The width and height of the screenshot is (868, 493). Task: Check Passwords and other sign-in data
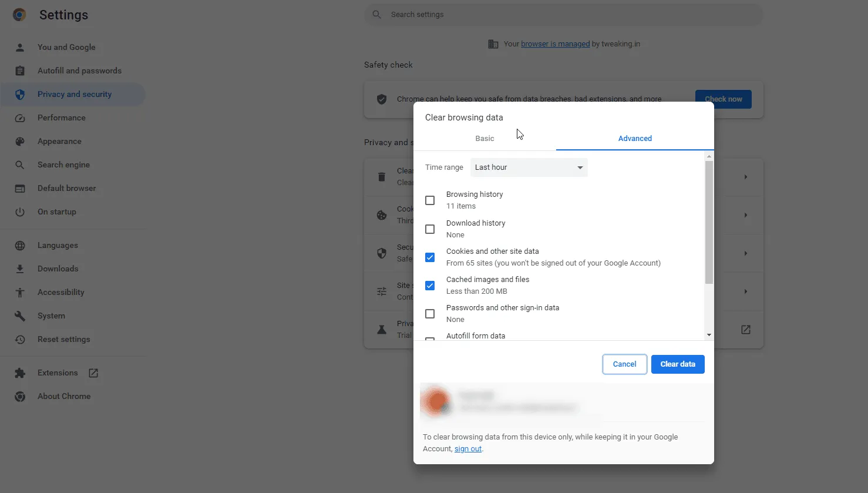(430, 314)
